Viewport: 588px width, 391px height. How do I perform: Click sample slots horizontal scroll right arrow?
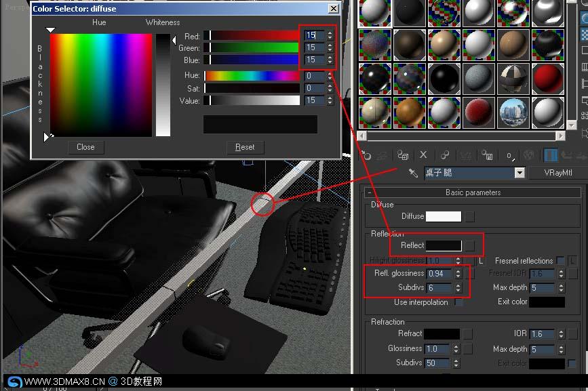tap(560, 136)
